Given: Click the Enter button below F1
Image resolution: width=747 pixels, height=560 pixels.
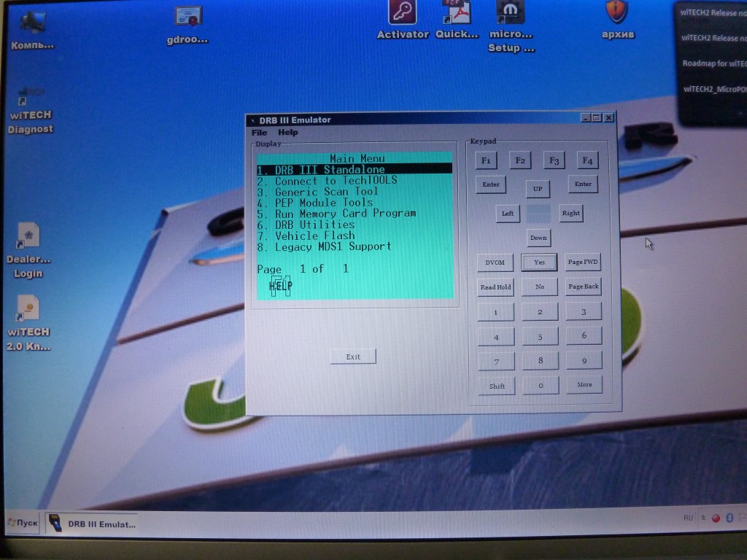Looking at the screenshot, I should 491,184.
